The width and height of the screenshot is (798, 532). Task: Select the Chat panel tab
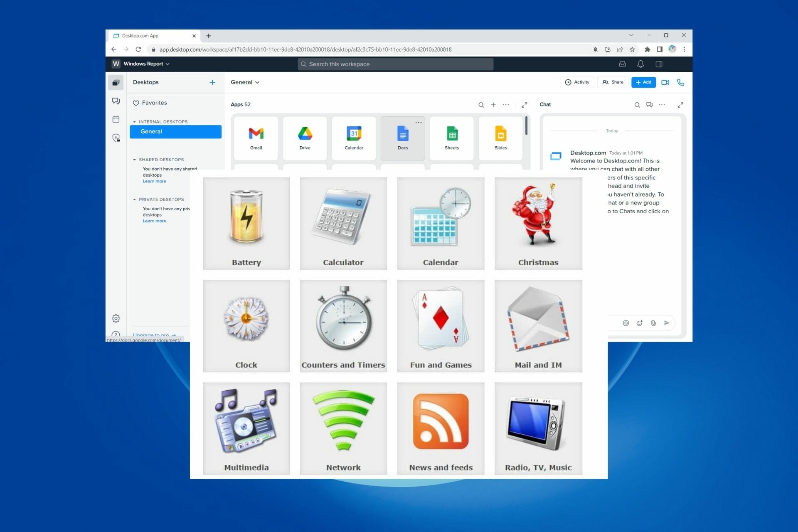[545, 104]
